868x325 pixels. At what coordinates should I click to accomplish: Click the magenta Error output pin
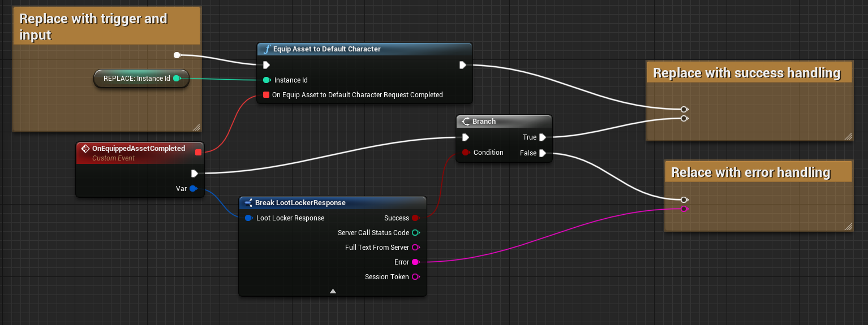click(415, 262)
